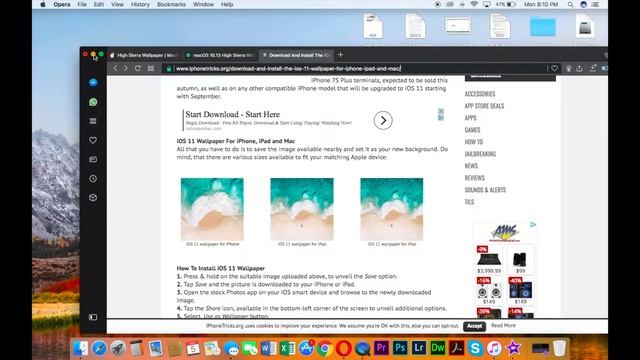
Task: Open the View menu
Action: (118, 4)
